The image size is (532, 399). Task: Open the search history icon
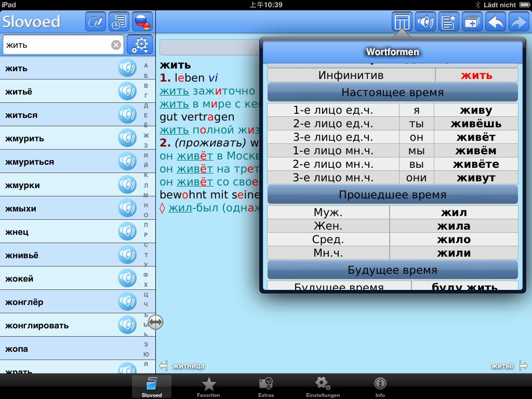pos(119,22)
